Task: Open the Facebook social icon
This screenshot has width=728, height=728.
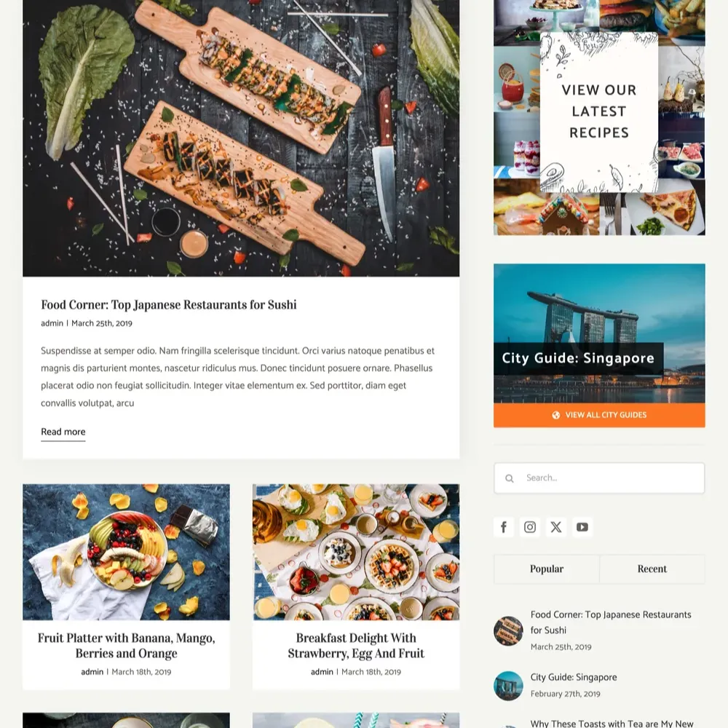Action: [x=504, y=527]
